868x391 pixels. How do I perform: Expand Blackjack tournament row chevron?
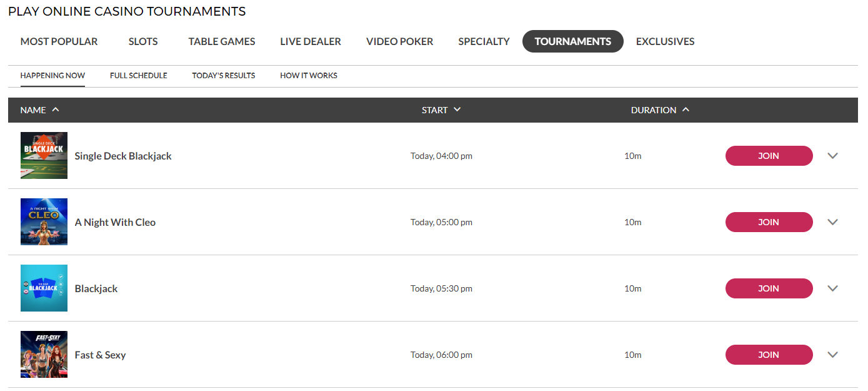pyautogui.click(x=832, y=288)
